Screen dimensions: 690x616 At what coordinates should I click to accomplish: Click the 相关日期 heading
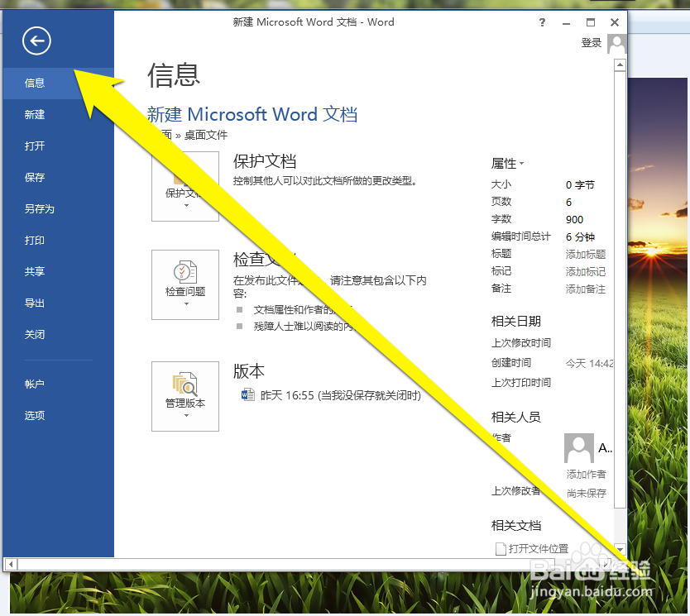(x=516, y=322)
